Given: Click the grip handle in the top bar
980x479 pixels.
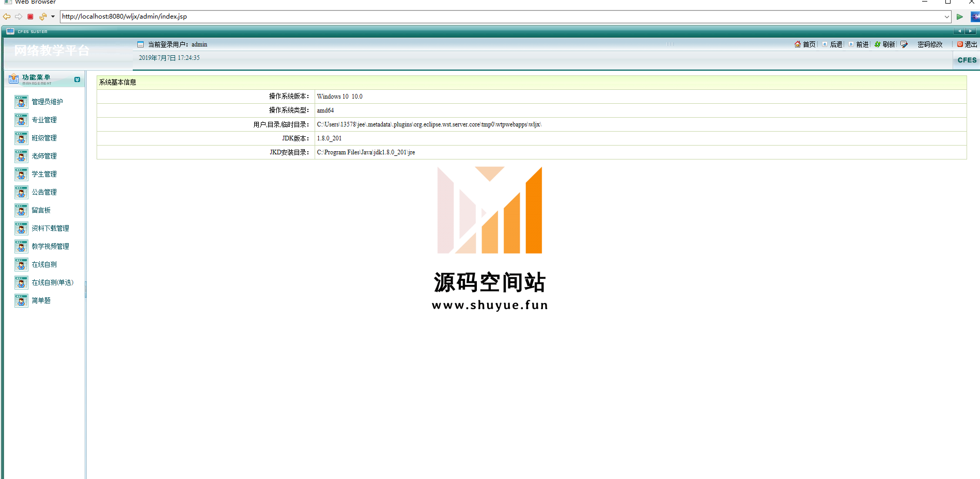Looking at the screenshot, I should 670,44.
